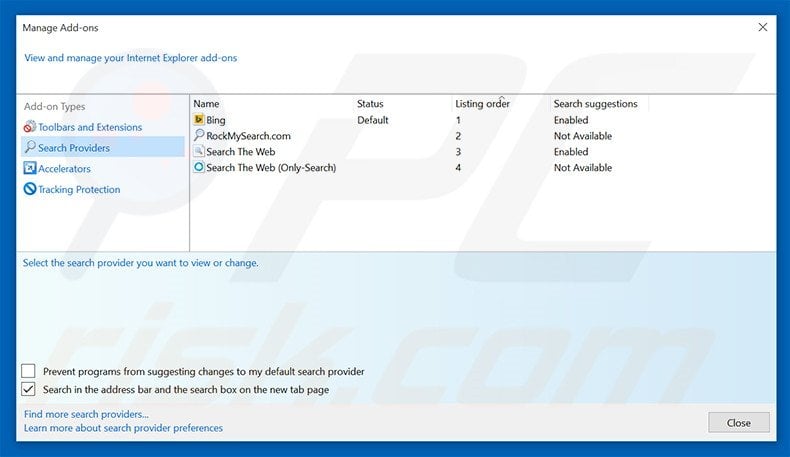The width and height of the screenshot is (790, 457).
Task: Click Enabled suggestions value for Bing
Action: (571, 120)
